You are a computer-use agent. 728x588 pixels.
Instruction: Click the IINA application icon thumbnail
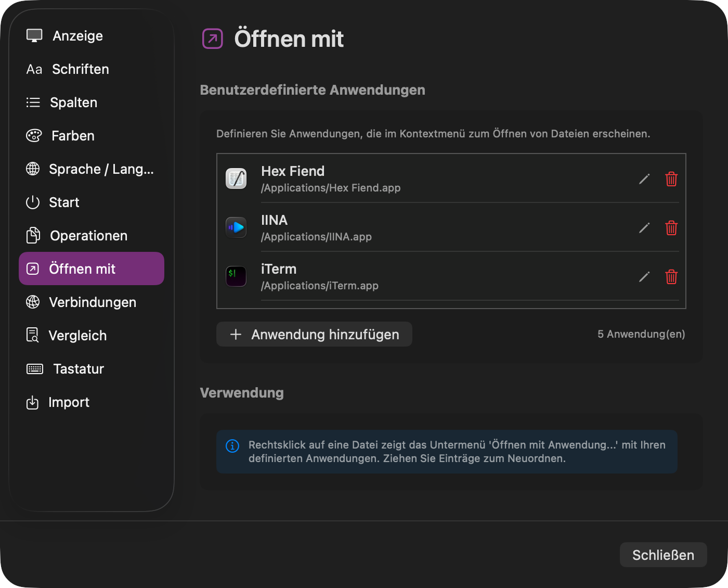pyautogui.click(x=236, y=227)
